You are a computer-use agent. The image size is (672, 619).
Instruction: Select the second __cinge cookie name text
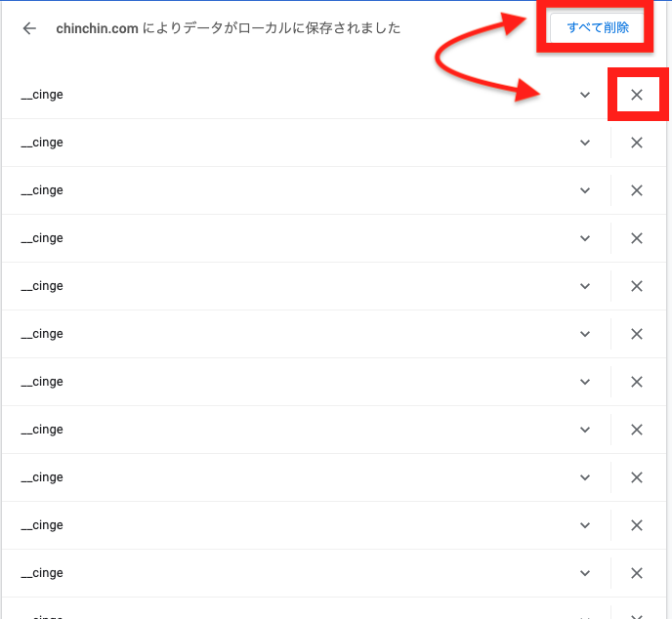tap(42, 143)
